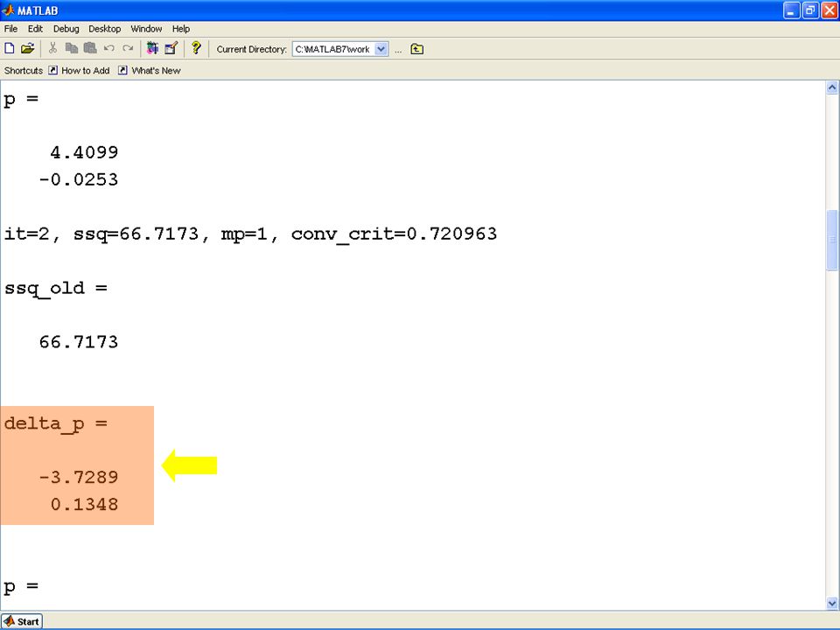Click the value 66.7173 under ssq_old
The width and height of the screenshot is (840, 630).
(78, 342)
